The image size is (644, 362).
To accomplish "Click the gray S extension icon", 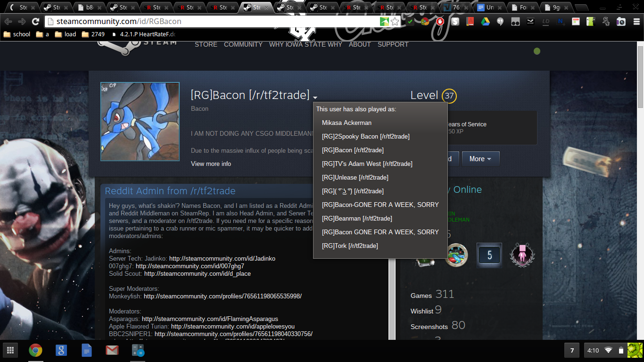I will tap(455, 21).
